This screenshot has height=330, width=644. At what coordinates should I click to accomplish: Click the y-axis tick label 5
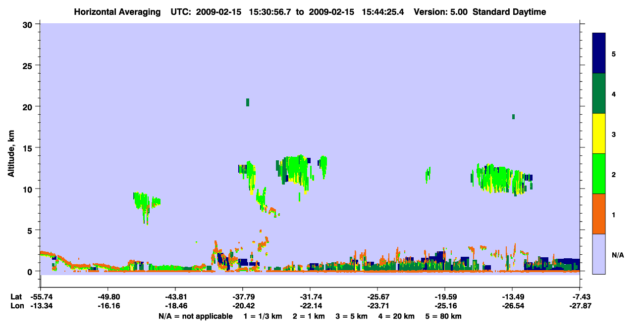click(x=31, y=230)
